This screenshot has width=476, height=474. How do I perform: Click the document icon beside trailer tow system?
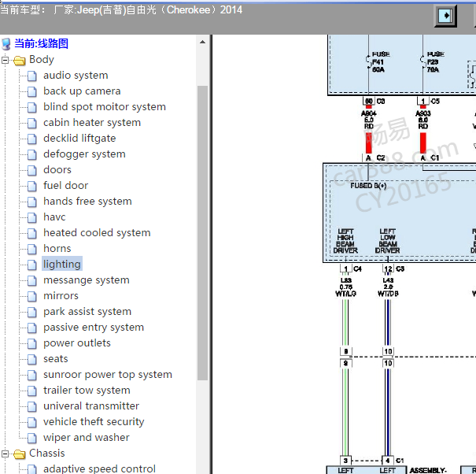[x=32, y=391]
